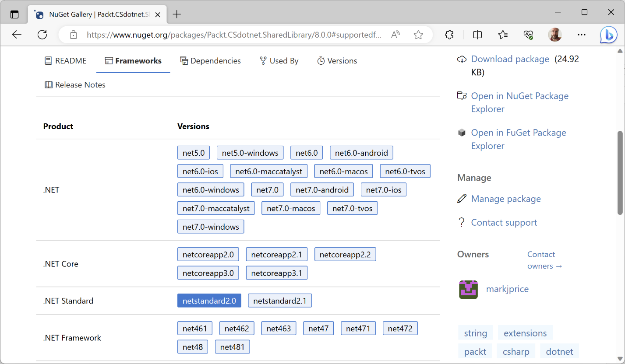
Task: Toggle split screen view icon
Action: [x=477, y=35]
